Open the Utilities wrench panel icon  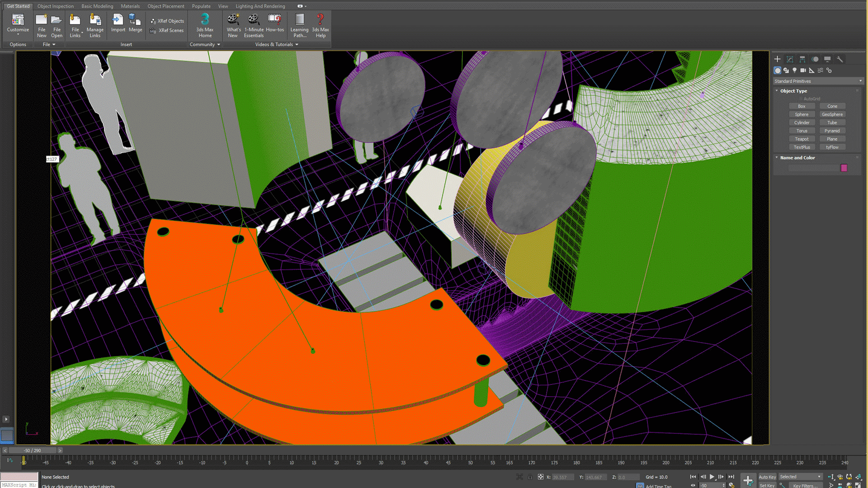pos(840,59)
